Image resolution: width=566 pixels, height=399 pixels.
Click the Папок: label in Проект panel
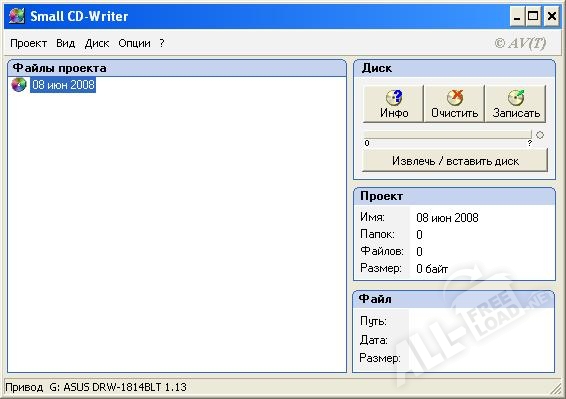pyautogui.click(x=377, y=234)
